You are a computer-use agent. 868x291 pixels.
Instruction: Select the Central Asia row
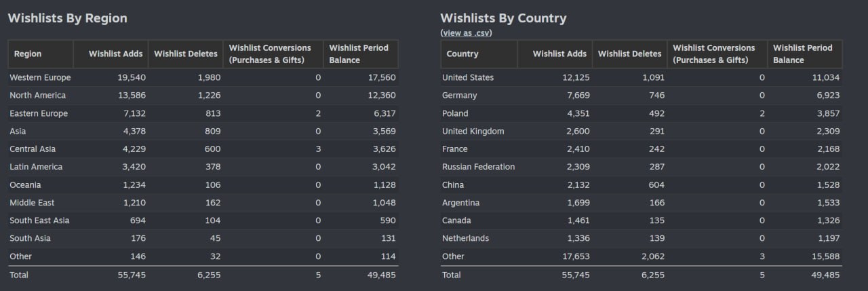[203, 149]
